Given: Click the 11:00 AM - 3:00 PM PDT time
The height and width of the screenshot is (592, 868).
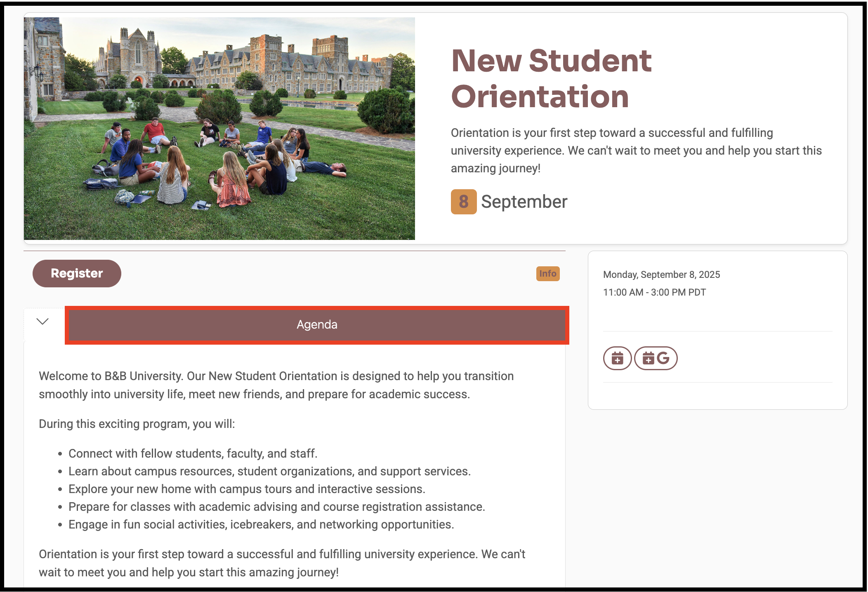Looking at the screenshot, I should click(654, 292).
